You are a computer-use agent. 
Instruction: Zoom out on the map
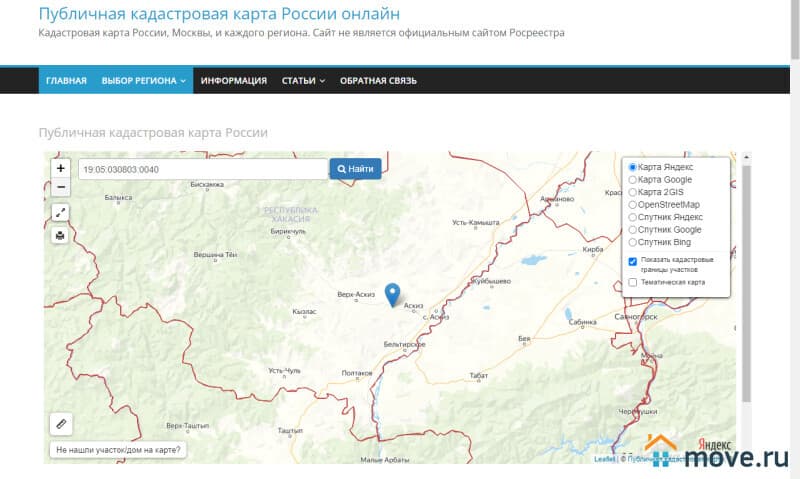[61, 187]
